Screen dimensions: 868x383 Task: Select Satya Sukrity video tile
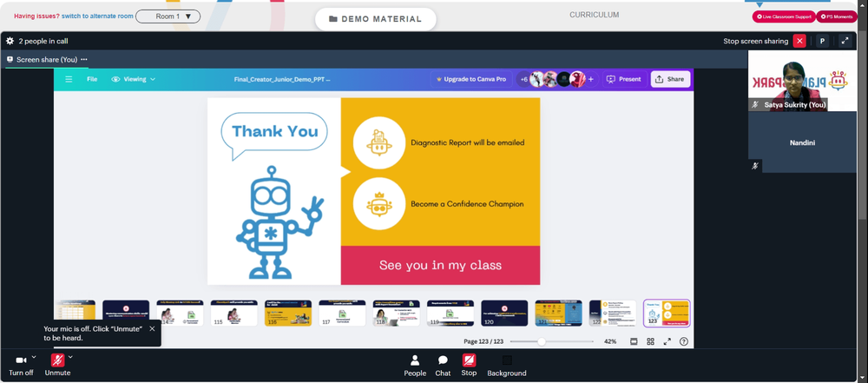click(802, 81)
